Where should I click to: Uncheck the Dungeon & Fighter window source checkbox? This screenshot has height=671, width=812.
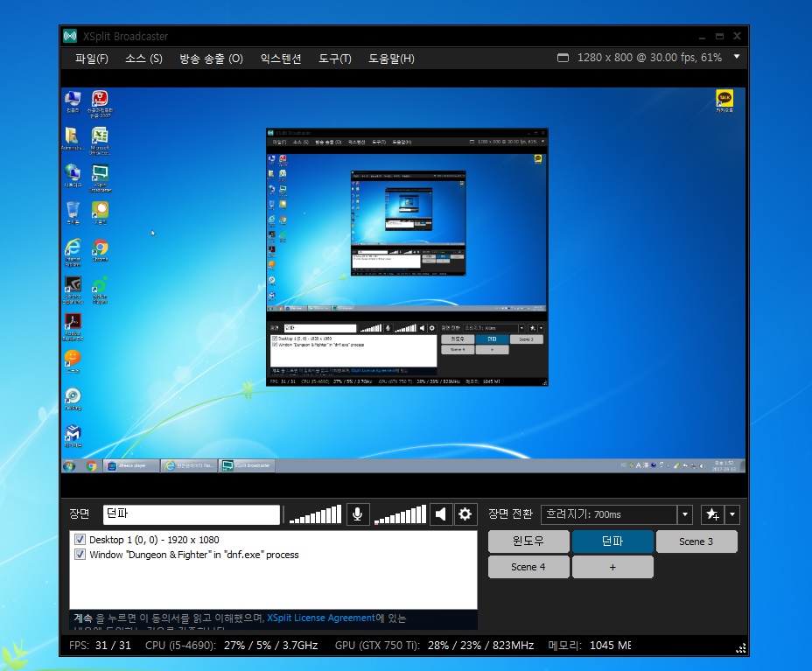(80, 555)
